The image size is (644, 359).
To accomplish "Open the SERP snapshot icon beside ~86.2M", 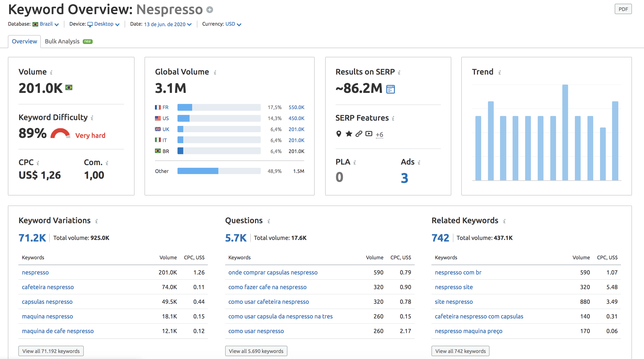I will coord(391,89).
